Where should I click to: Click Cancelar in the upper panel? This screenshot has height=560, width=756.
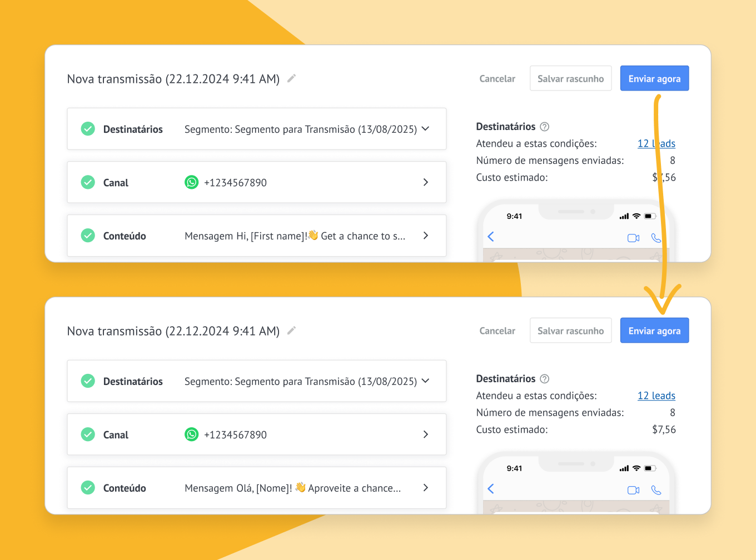pos(497,79)
